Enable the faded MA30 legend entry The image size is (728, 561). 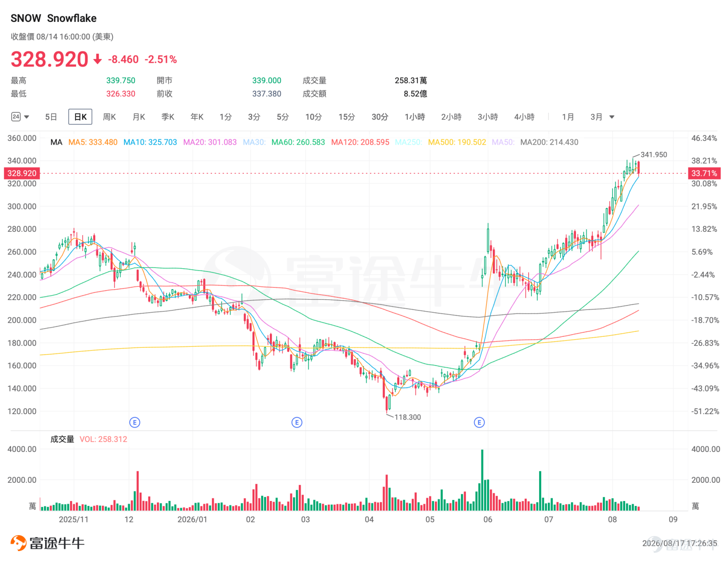254,142
